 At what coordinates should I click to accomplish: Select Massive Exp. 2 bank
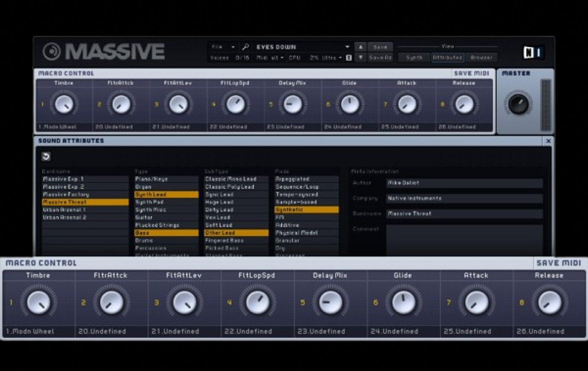pyautogui.click(x=85, y=187)
